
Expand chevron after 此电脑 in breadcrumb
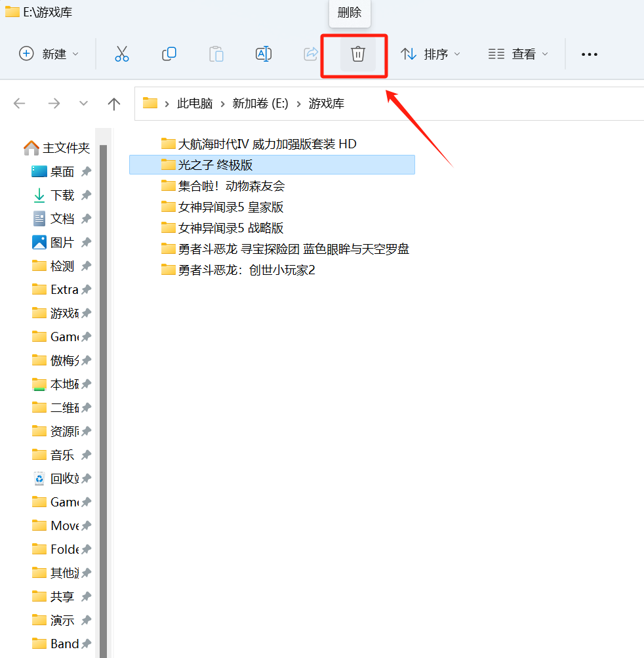[x=223, y=104]
